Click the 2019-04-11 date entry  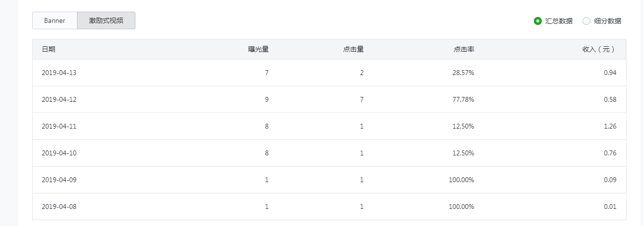pyautogui.click(x=59, y=126)
